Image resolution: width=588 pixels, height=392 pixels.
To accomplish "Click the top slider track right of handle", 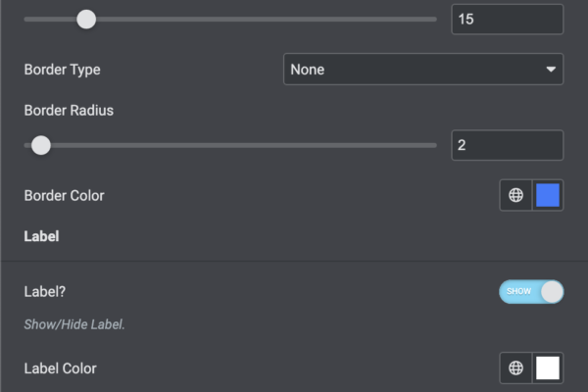I will click(x=265, y=19).
